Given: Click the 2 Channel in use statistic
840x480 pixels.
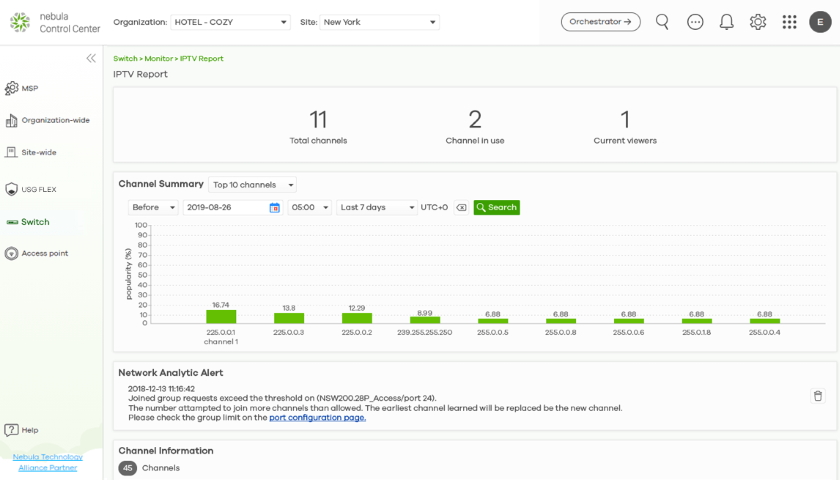Looking at the screenshot, I should click(x=475, y=126).
